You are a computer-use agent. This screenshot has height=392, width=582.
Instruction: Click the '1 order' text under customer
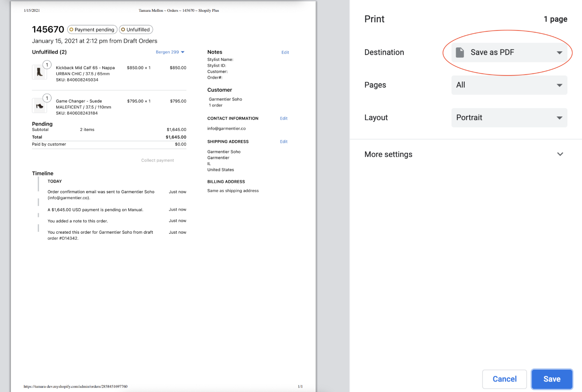tap(216, 105)
